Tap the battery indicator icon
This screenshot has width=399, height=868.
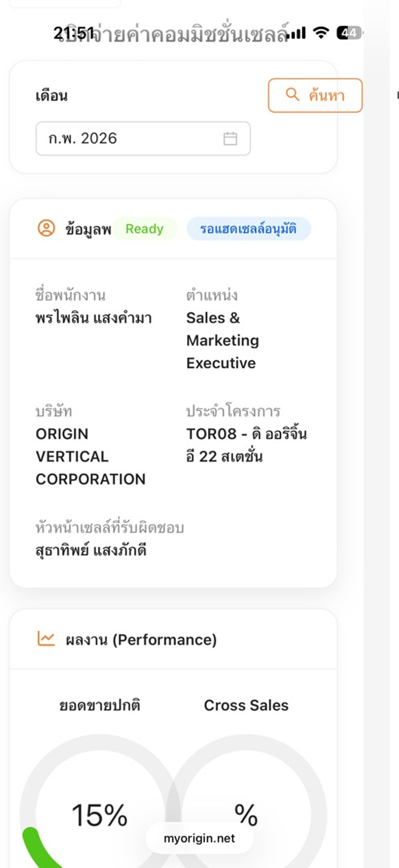tap(349, 33)
